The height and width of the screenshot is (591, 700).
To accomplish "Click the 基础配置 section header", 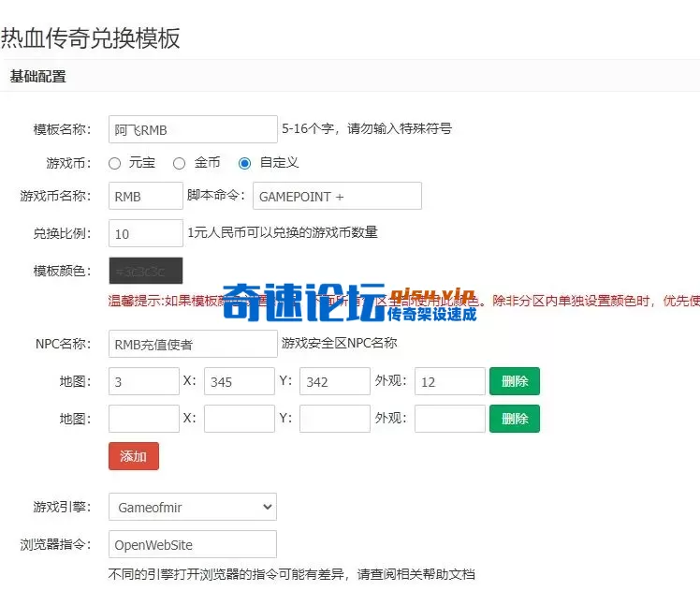I will click(38, 77).
